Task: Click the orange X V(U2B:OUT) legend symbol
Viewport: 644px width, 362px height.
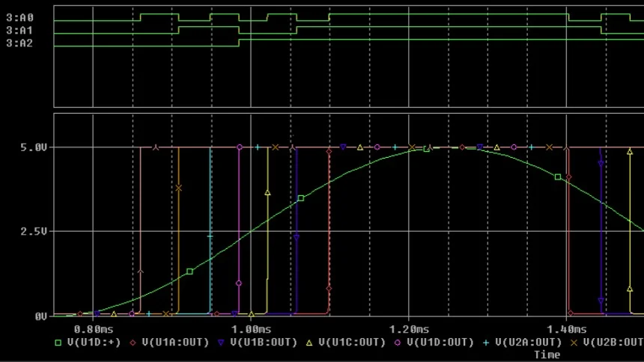Action: click(x=574, y=343)
